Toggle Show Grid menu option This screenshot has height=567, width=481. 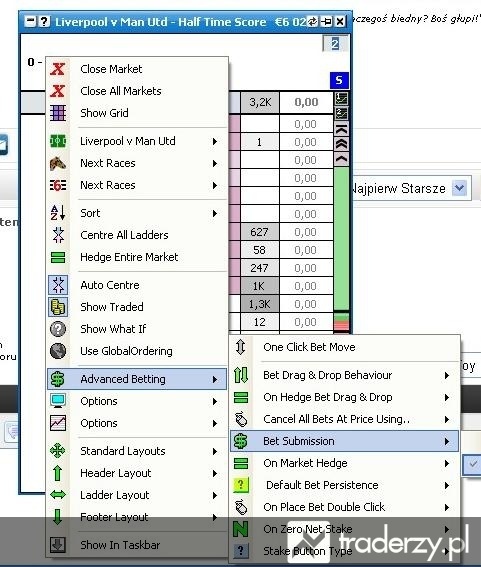(137, 113)
